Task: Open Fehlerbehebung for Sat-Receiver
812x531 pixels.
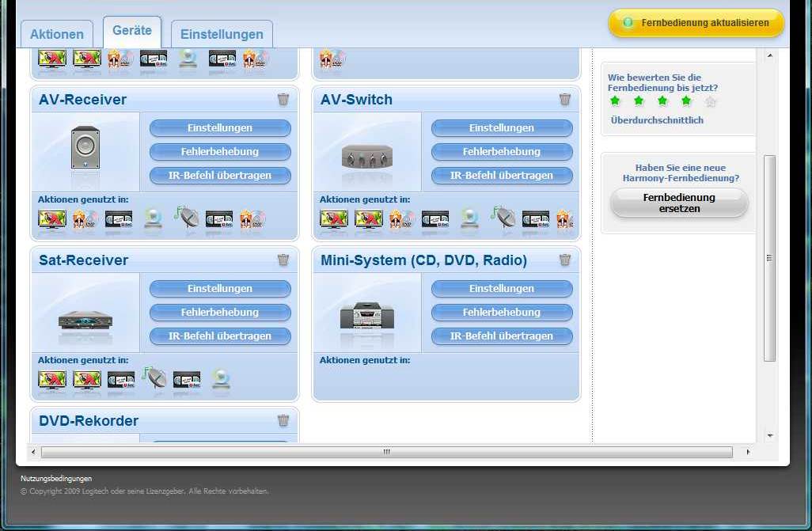Action: pyautogui.click(x=220, y=313)
